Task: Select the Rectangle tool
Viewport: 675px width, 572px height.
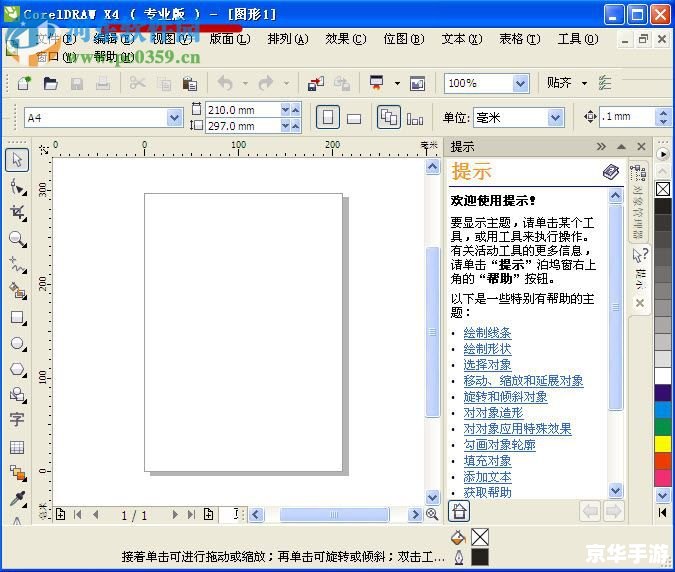Action: click(17, 318)
